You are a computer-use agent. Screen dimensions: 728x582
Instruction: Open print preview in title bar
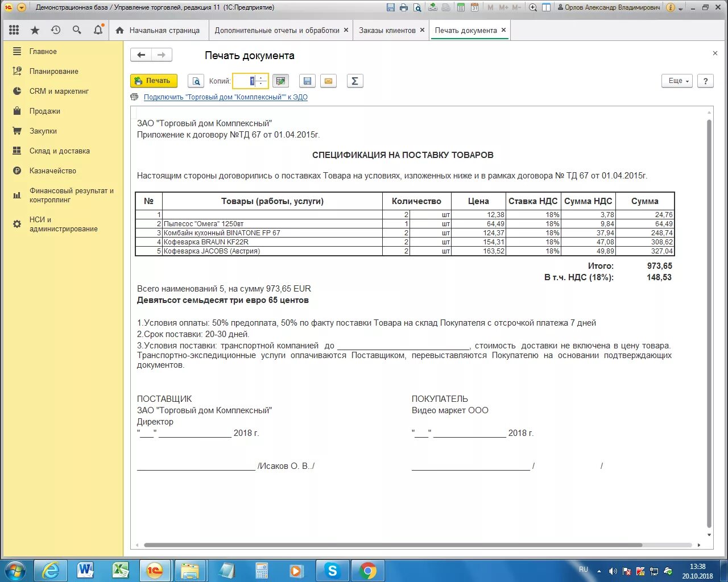(x=417, y=7)
